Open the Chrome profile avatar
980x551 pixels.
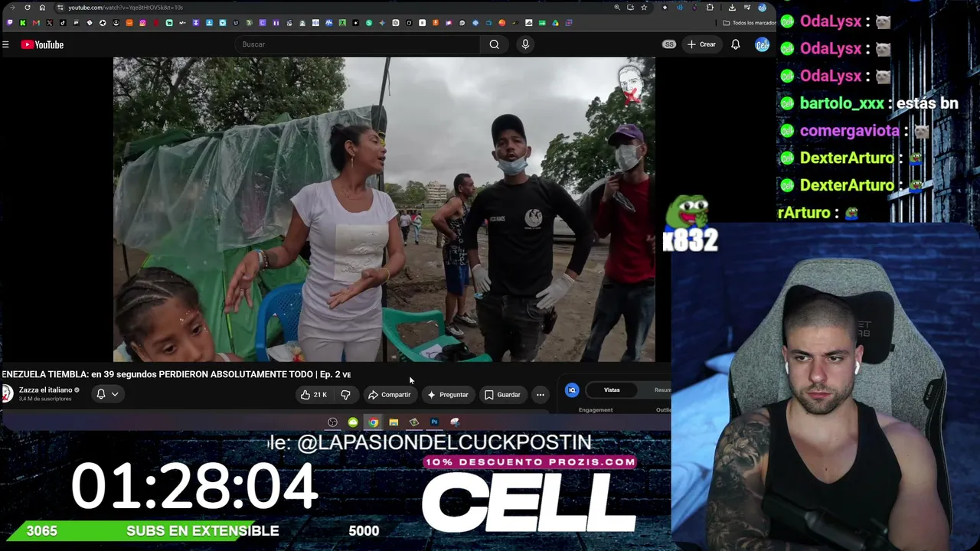[762, 8]
